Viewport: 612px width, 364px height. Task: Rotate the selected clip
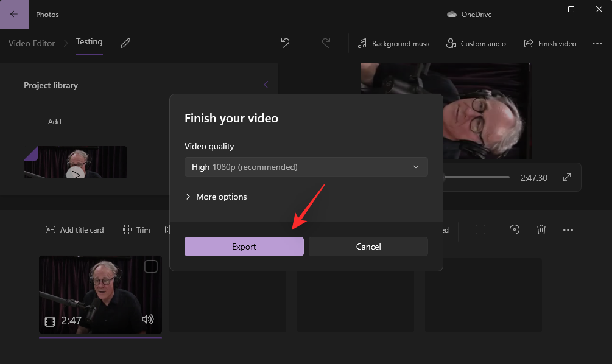[515, 229]
